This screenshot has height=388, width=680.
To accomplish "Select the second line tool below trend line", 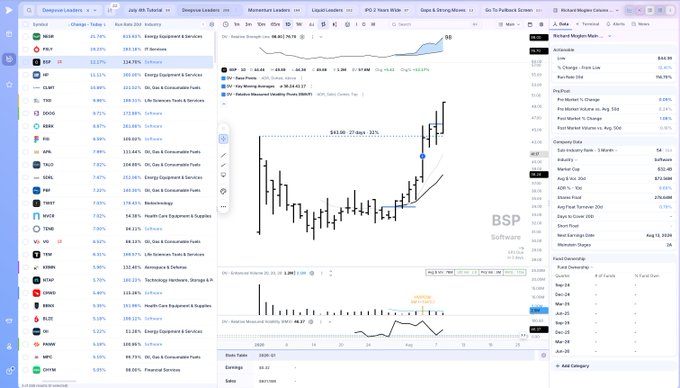I will [x=223, y=165].
